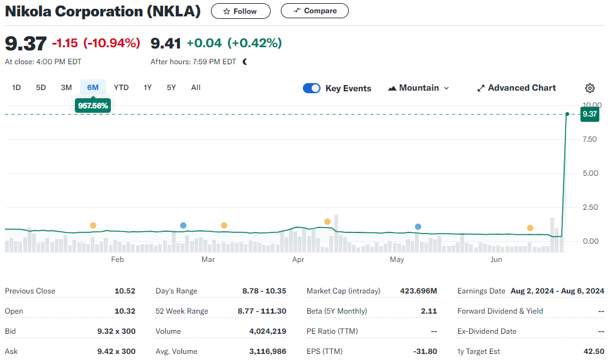612x364 pixels.
Task: Click the 1y Target Est value 42.50
Action: pos(594,351)
